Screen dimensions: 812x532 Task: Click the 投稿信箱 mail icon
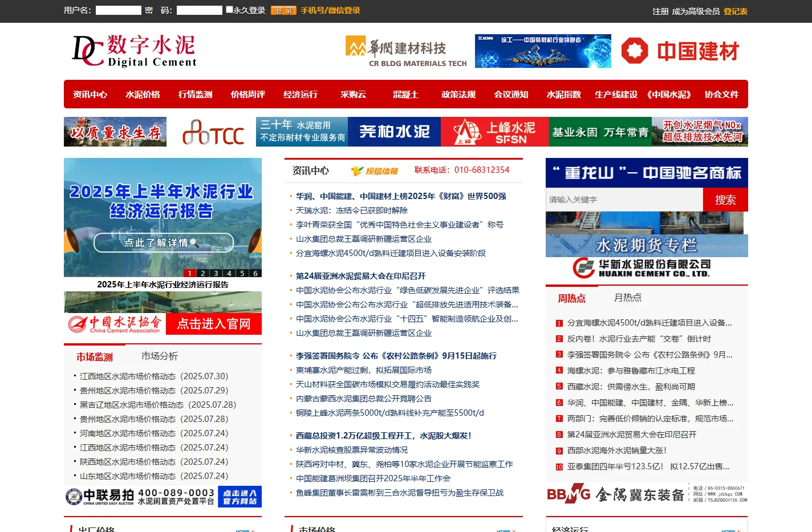tap(374, 170)
